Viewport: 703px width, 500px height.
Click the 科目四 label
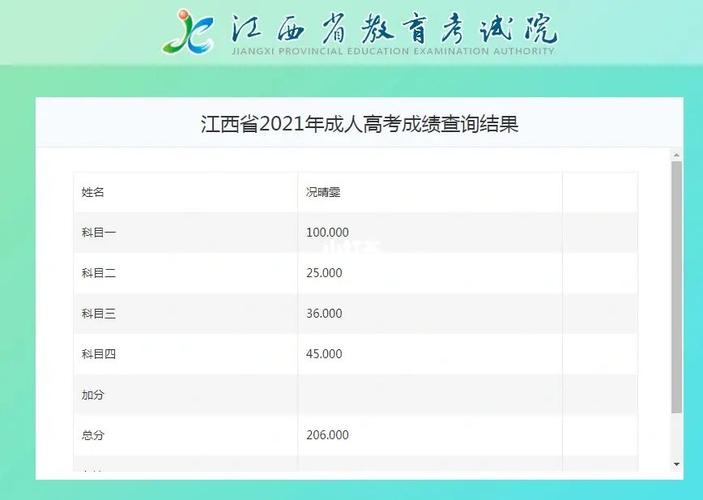click(x=99, y=354)
